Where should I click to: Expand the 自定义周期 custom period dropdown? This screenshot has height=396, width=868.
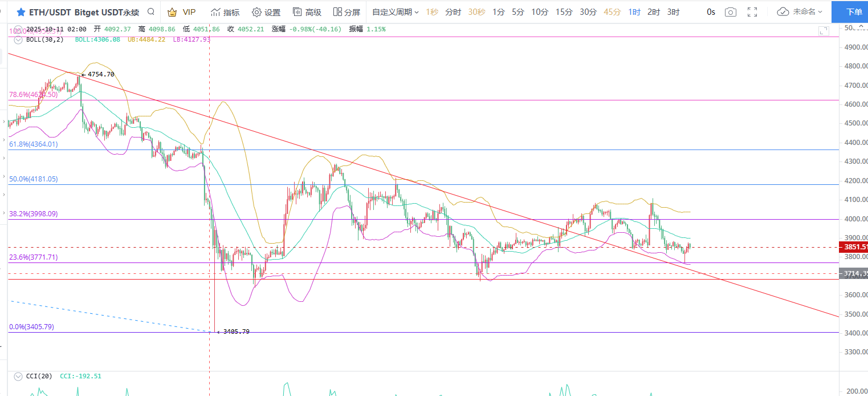point(396,12)
